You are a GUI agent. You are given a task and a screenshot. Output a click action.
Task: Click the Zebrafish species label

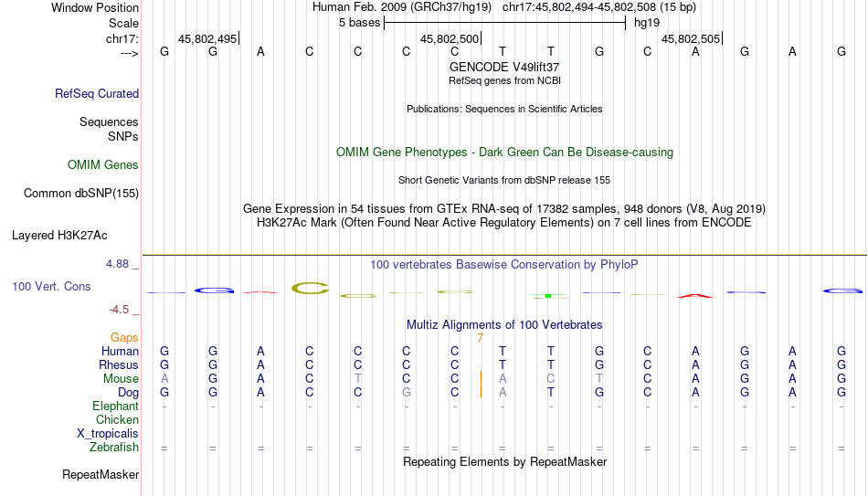point(114,448)
